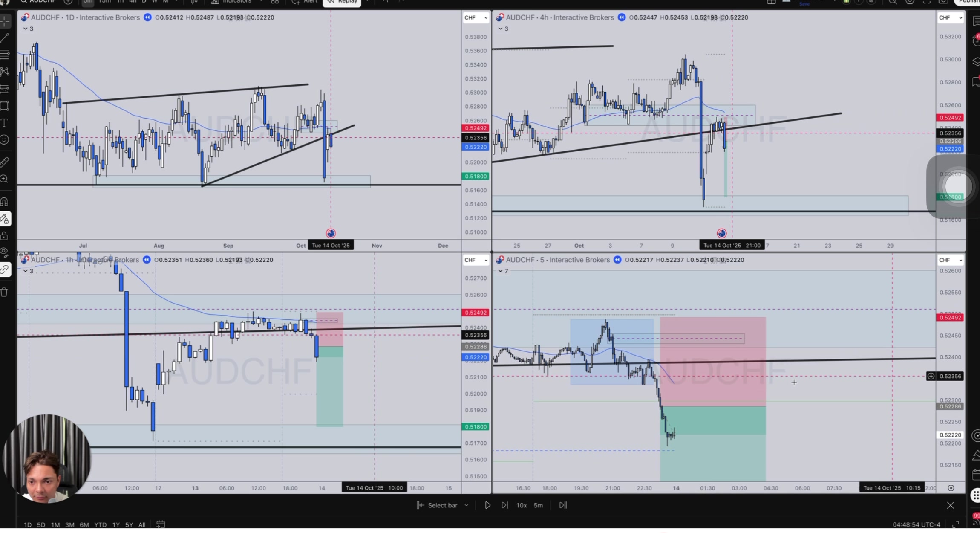
Task: Switch range to 6M tab
Action: coord(84,525)
